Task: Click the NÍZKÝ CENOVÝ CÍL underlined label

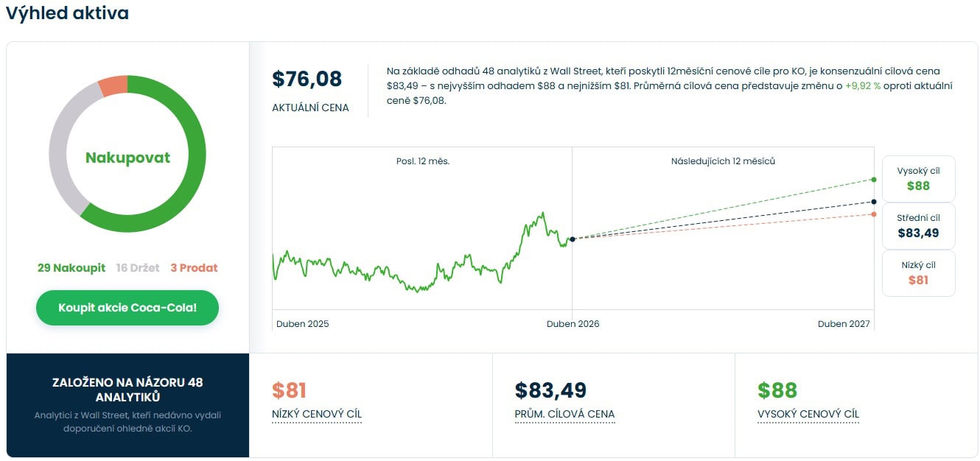Action: [x=317, y=415]
